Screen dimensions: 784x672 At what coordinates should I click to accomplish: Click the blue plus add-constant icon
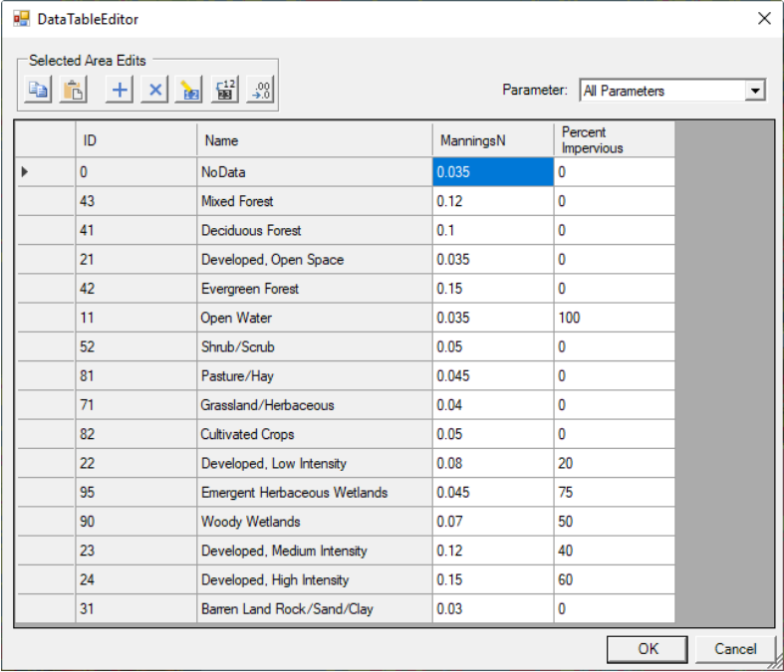click(x=119, y=91)
